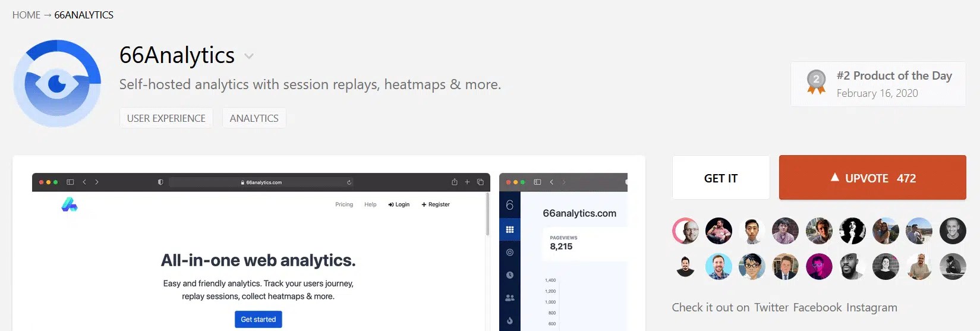The height and width of the screenshot is (331, 980).
Task: Click avatar of man in suit and tie
Action: [x=786, y=266]
